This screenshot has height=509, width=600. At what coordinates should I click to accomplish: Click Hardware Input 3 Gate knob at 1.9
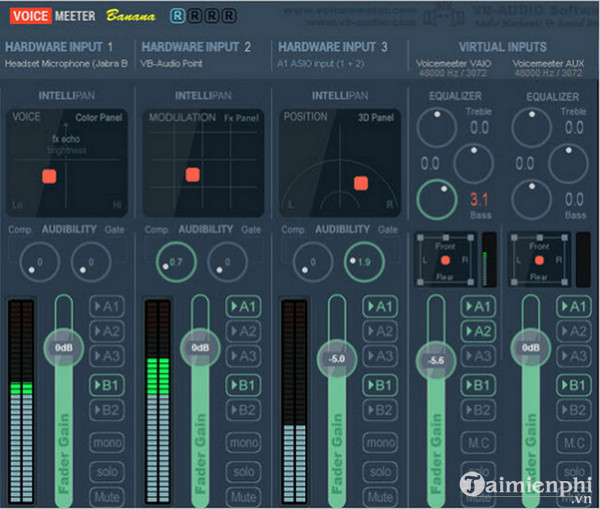tap(364, 262)
